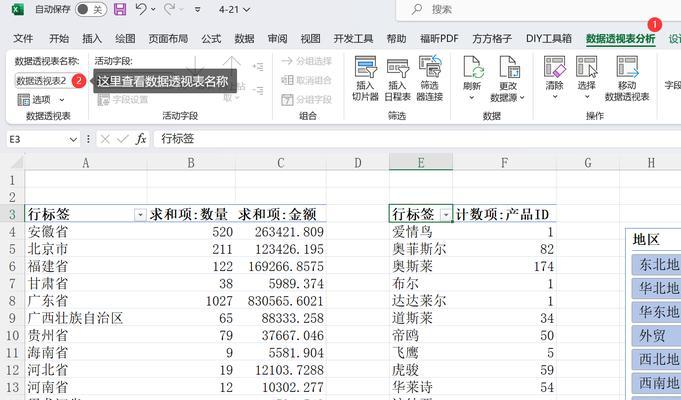The image size is (681, 400).
Task: Expand the 选项 dropdown arrow
Action: click(62, 100)
